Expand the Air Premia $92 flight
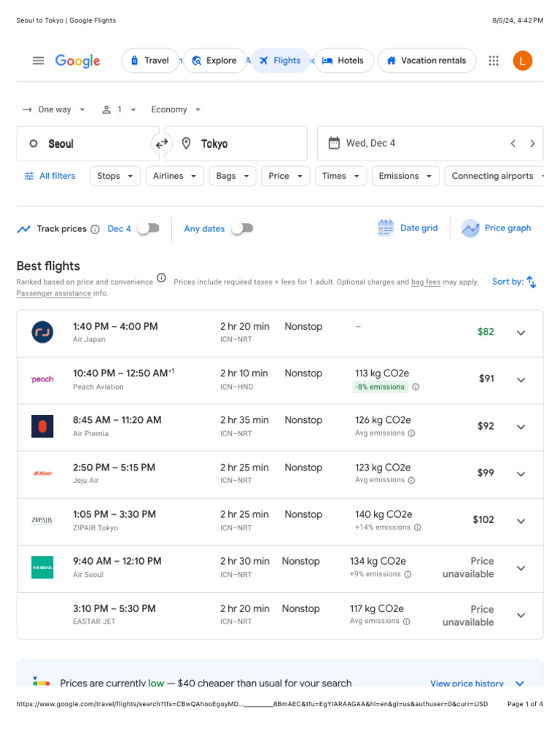Viewport: 560px width, 747px height. coord(521,427)
